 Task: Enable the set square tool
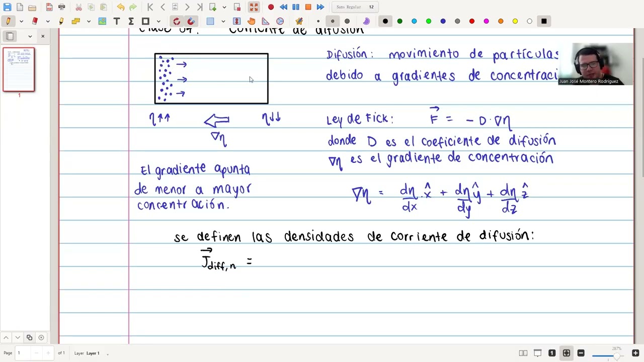tap(266, 21)
